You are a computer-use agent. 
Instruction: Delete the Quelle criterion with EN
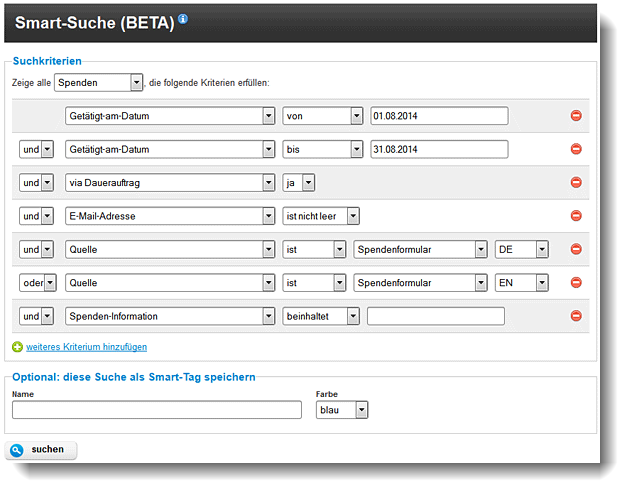point(576,283)
